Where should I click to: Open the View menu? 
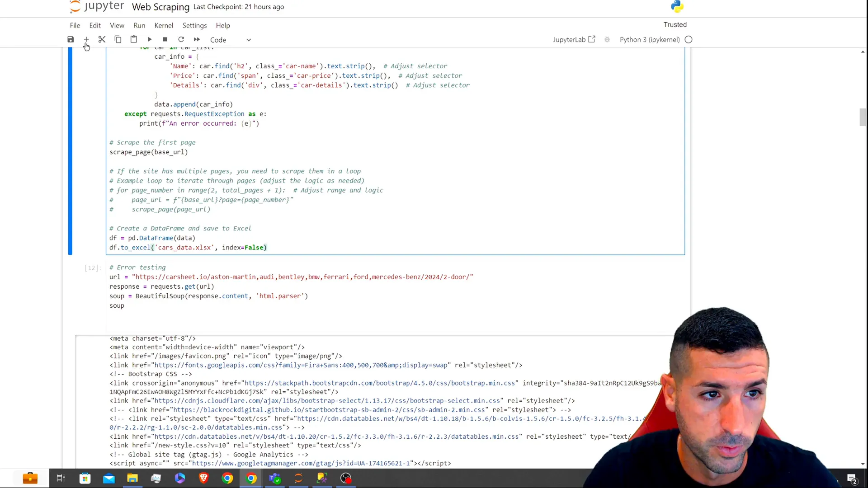point(117,25)
